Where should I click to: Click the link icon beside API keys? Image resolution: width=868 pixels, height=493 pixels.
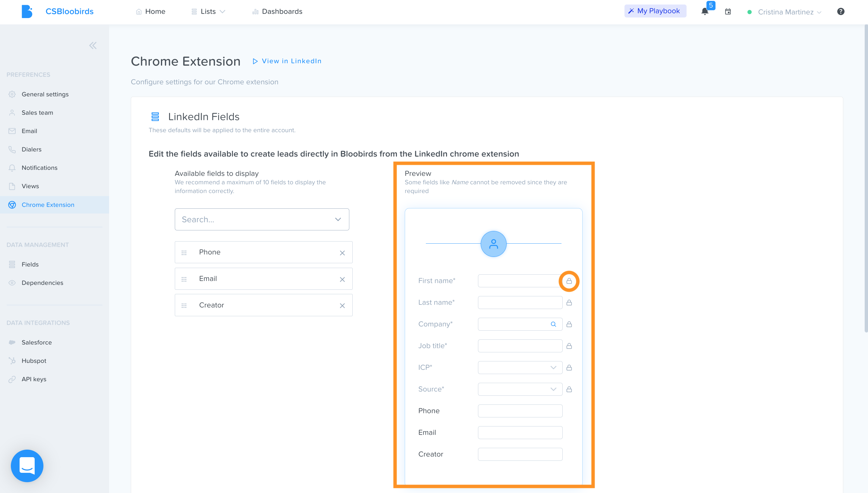click(12, 379)
